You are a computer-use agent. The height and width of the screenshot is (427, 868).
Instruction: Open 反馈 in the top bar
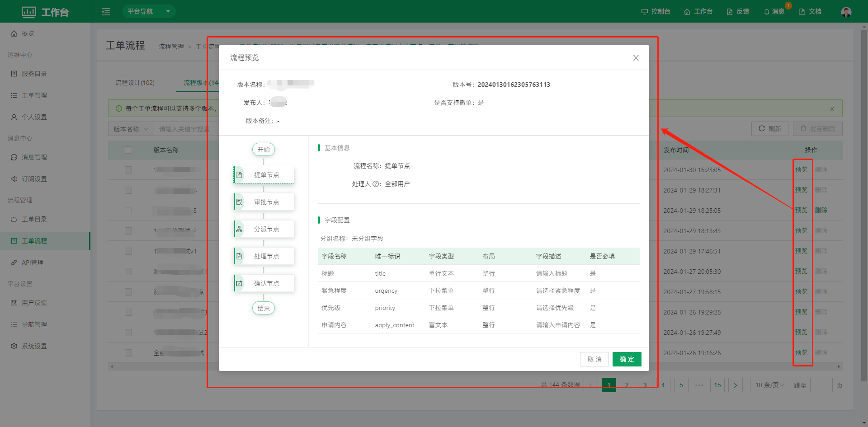click(x=738, y=12)
